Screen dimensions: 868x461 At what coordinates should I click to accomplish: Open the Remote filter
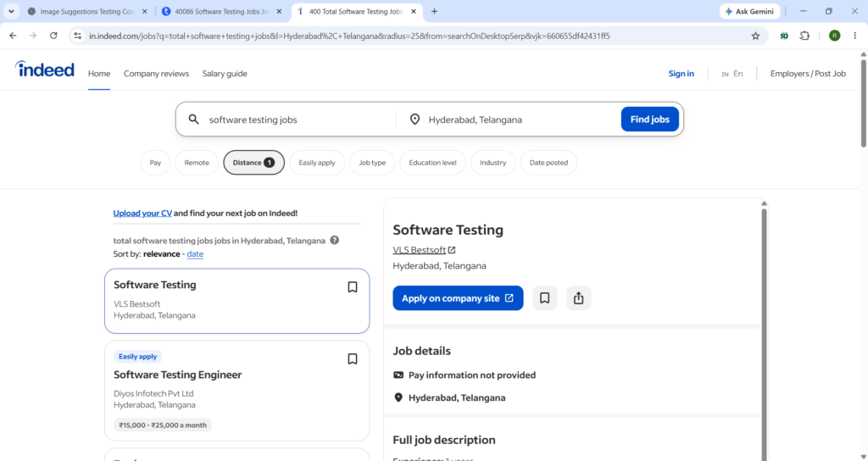click(x=197, y=163)
